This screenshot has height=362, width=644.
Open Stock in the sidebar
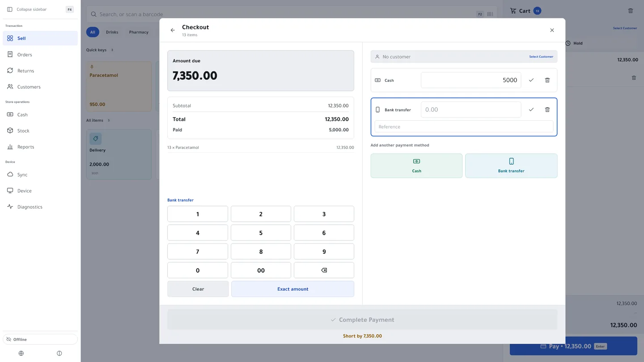40,130
